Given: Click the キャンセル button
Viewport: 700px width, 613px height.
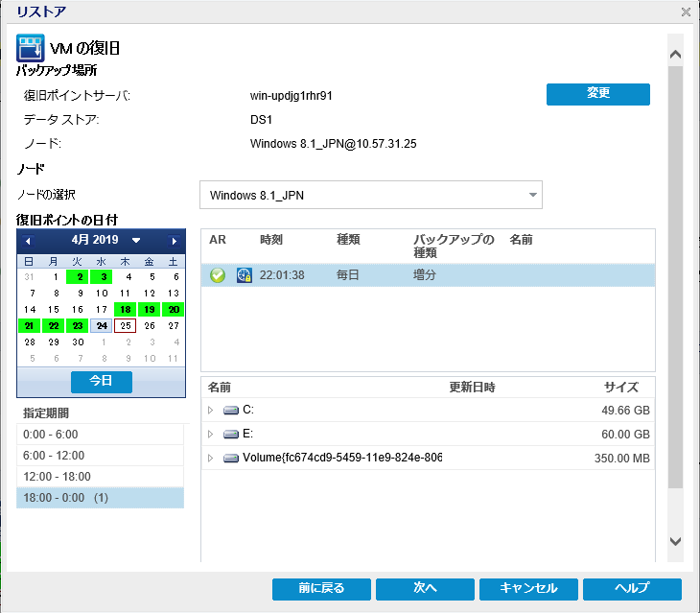Looking at the screenshot, I should (528, 589).
